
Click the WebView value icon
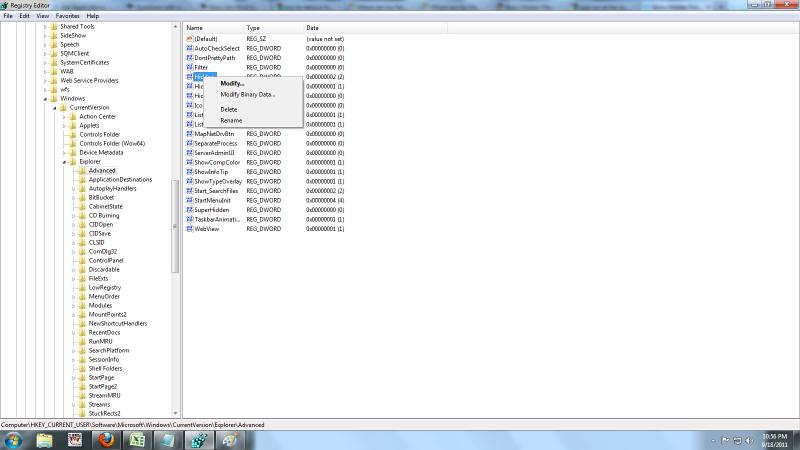click(189, 229)
